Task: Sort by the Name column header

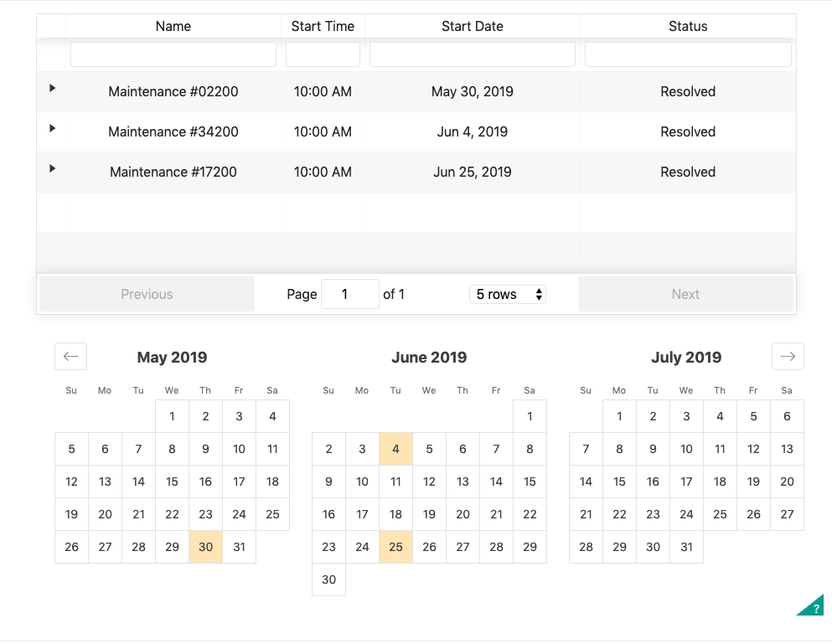Action: (x=173, y=26)
